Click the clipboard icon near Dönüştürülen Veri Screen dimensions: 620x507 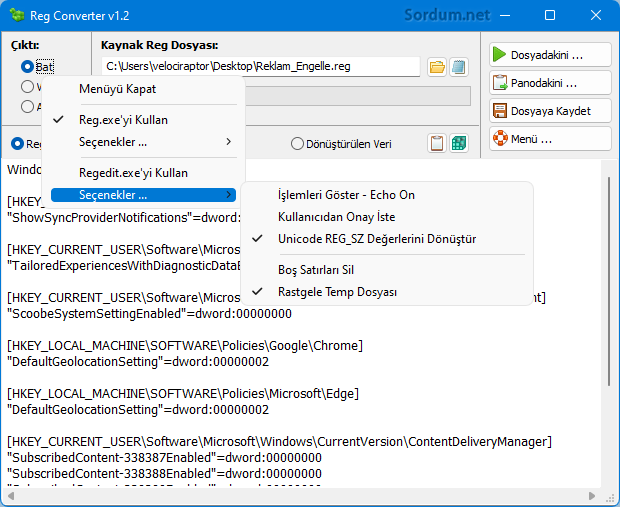(x=436, y=144)
